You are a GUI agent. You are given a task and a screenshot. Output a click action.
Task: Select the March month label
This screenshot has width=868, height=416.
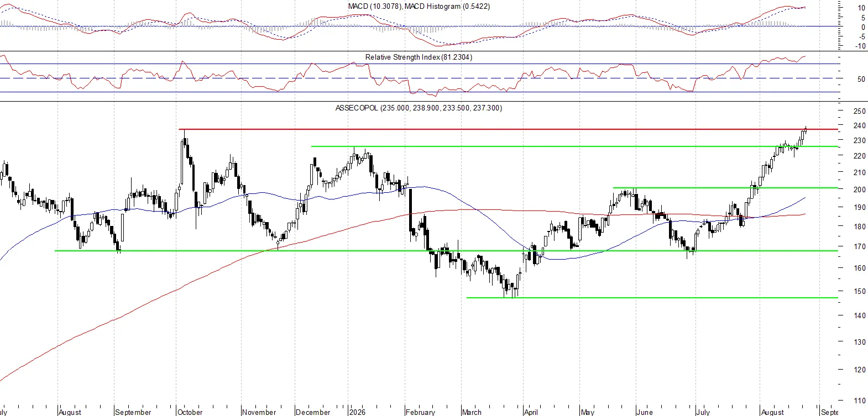472,412
